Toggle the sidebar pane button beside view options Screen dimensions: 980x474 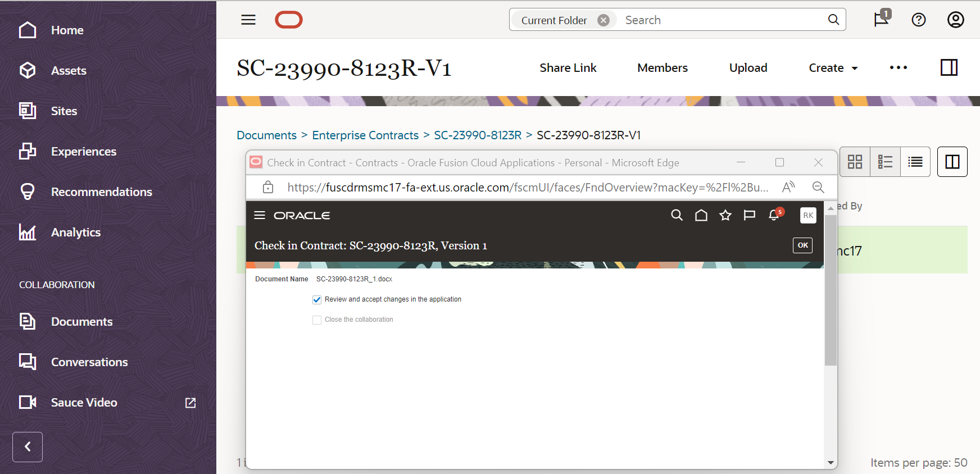point(952,162)
